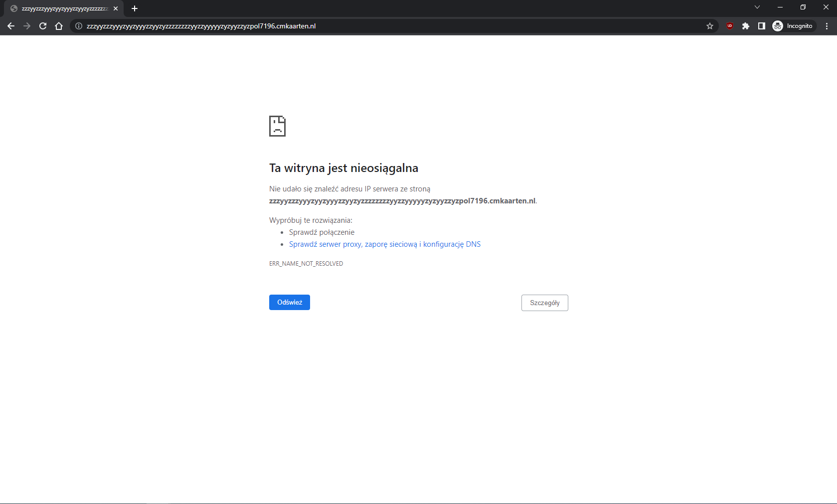Image resolution: width=837 pixels, height=504 pixels.
Task: Click the Szczegóły button
Action: pyautogui.click(x=544, y=303)
